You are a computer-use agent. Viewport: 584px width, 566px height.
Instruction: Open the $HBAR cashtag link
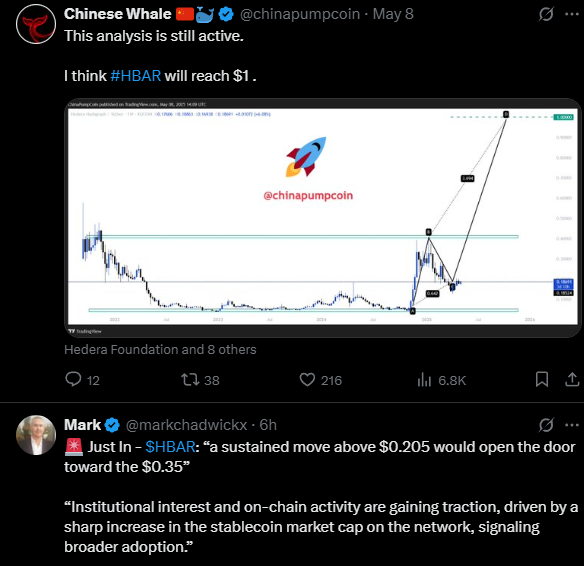pyautogui.click(x=170, y=446)
